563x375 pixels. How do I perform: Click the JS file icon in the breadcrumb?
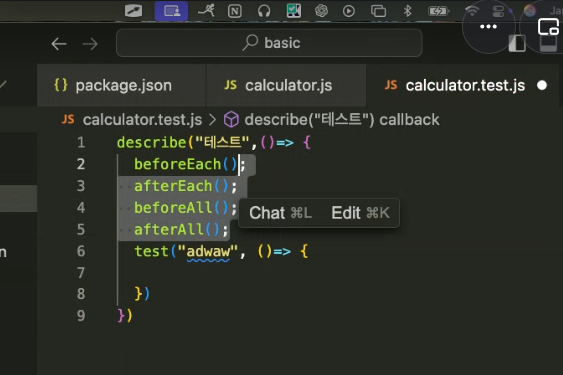(x=68, y=119)
